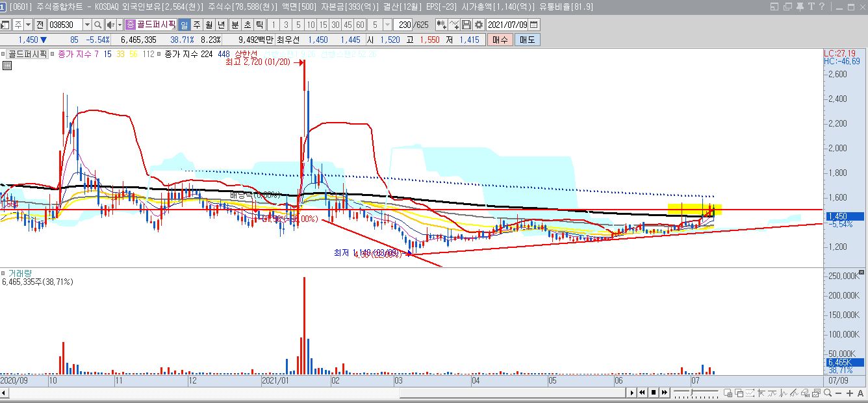Open the calendar date picker icon
Screen dimensions: 868x403
pyautogui.click(x=533, y=25)
